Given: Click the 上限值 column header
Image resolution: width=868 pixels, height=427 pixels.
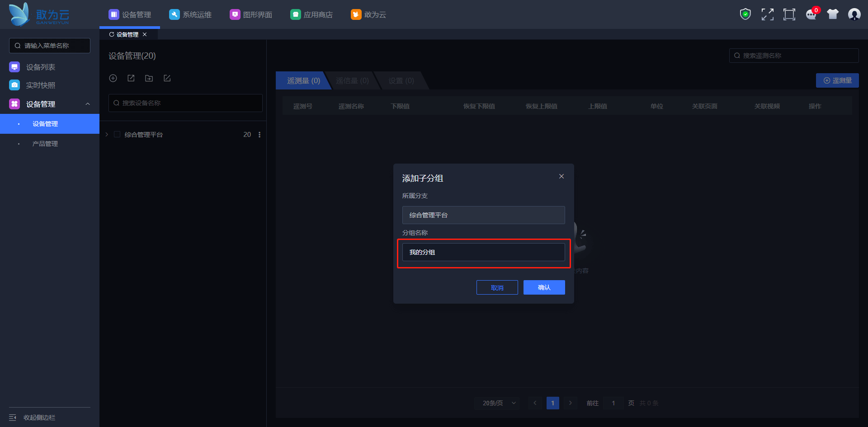Looking at the screenshot, I should 598,106.
